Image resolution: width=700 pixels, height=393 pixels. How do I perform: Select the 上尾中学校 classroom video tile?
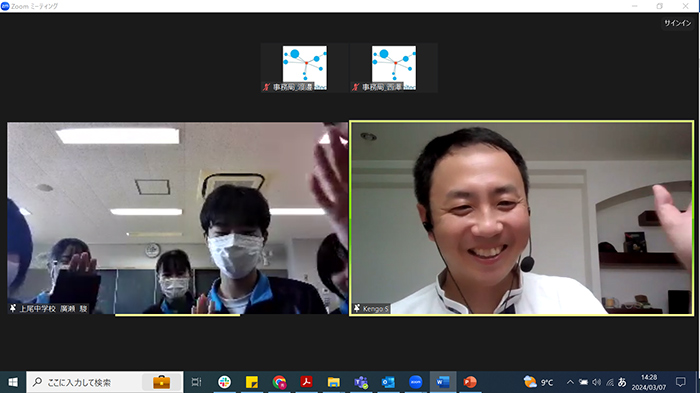click(178, 218)
